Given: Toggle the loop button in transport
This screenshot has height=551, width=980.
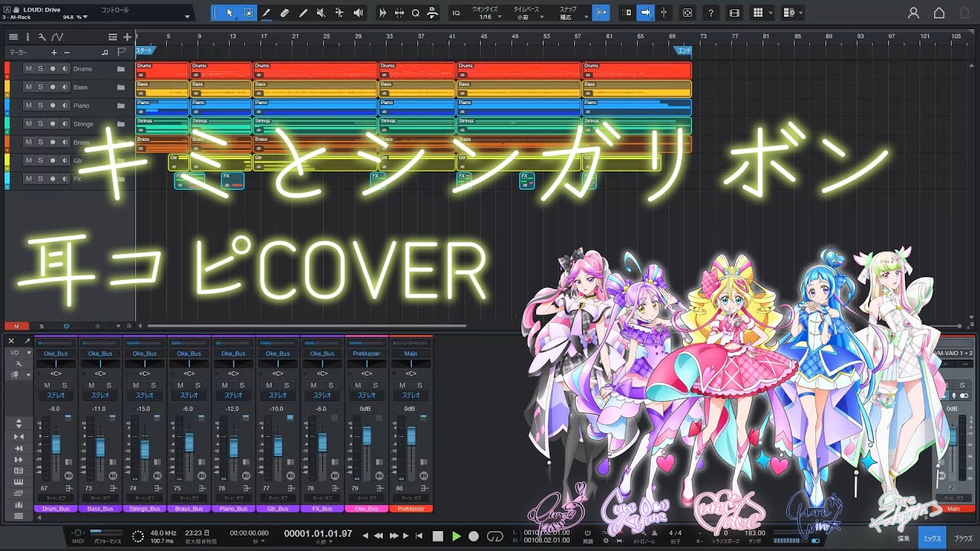Looking at the screenshot, I should coord(495,536).
